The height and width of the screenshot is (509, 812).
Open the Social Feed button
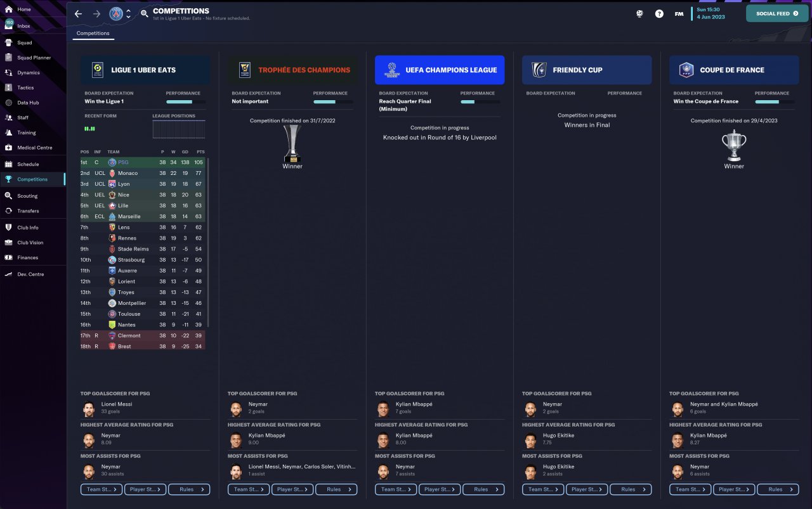(777, 13)
